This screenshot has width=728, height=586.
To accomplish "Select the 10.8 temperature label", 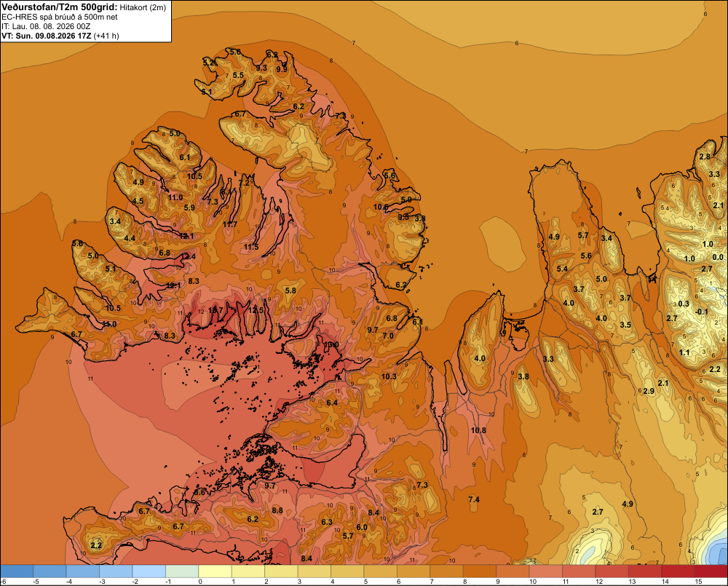I will (x=478, y=430).
